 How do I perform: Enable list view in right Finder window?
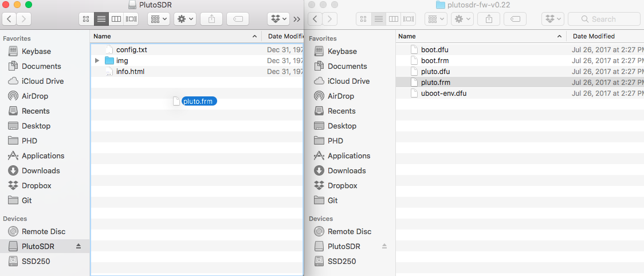[x=378, y=19]
